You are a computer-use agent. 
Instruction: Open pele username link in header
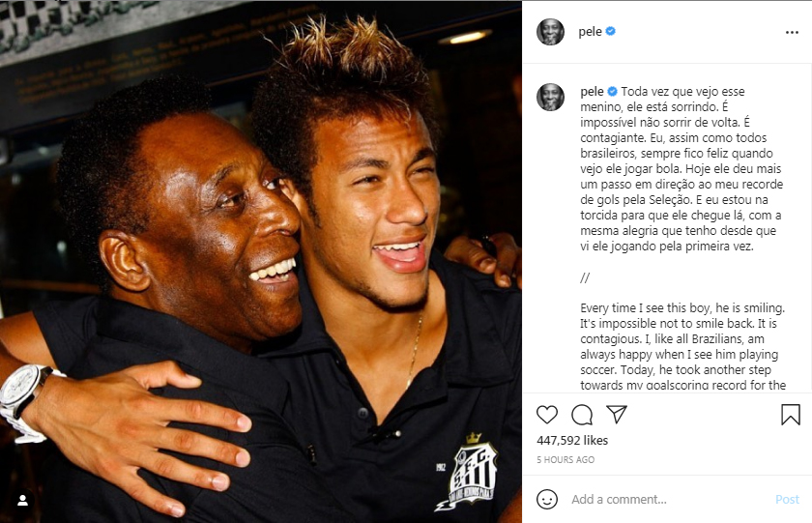point(590,32)
